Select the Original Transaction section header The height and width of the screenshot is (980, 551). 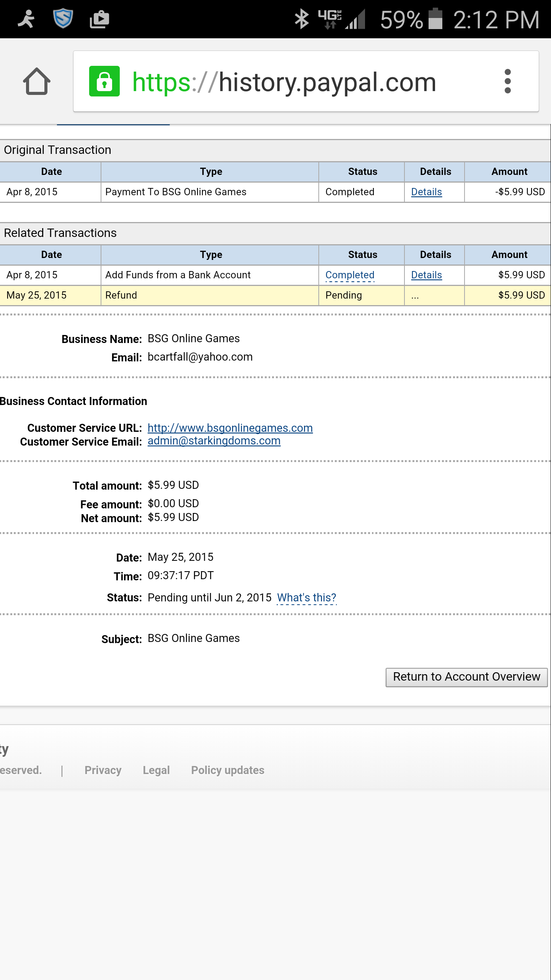(x=275, y=150)
